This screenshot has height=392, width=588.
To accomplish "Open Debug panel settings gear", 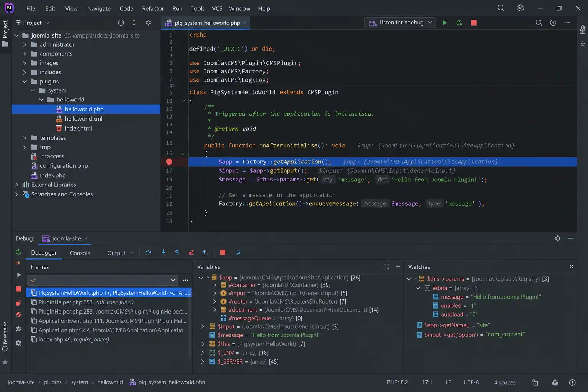I will pos(558,238).
